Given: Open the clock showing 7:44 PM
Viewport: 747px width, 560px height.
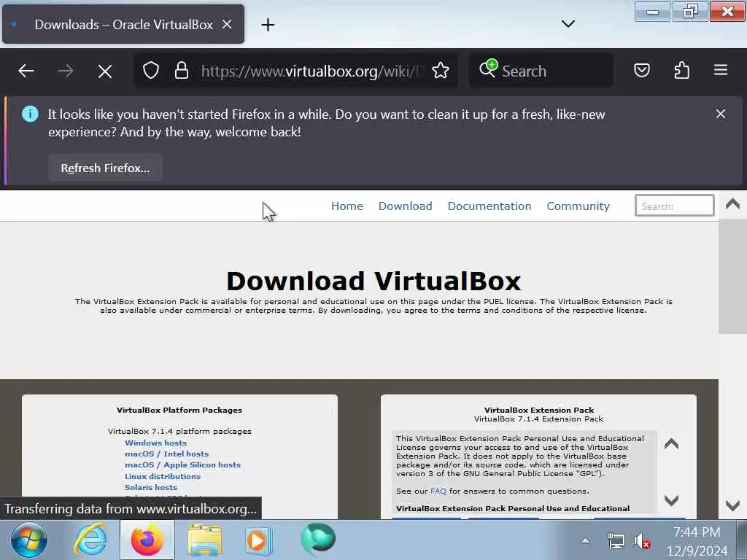Looking at the screenshot, I should click(x=697, y=542).
